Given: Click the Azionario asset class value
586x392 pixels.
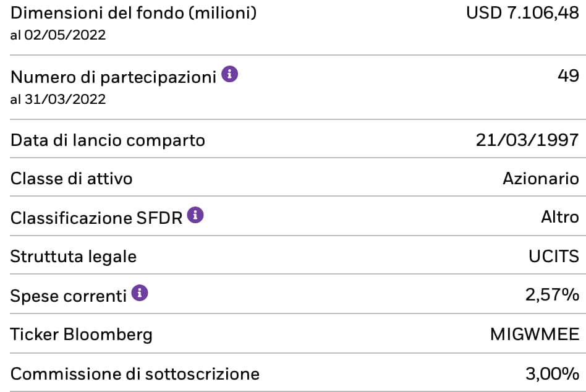Looking at the screenshot, I should point(541,179).
